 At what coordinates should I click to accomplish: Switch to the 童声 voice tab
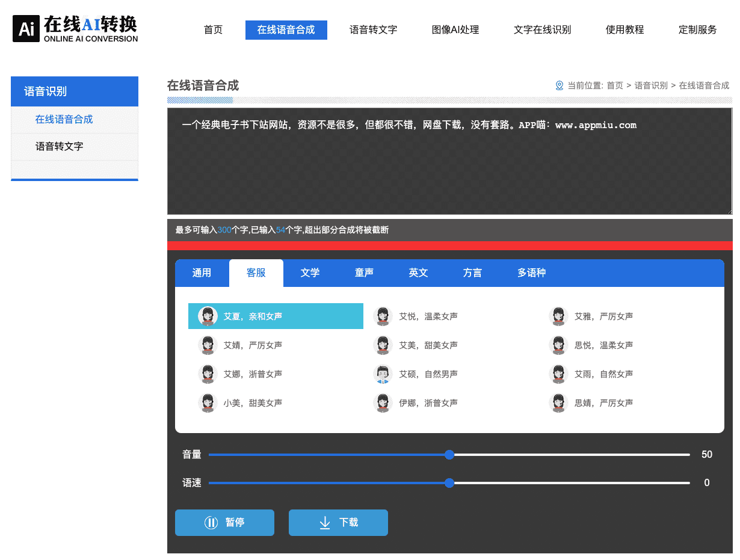click(x=364, y=273)
